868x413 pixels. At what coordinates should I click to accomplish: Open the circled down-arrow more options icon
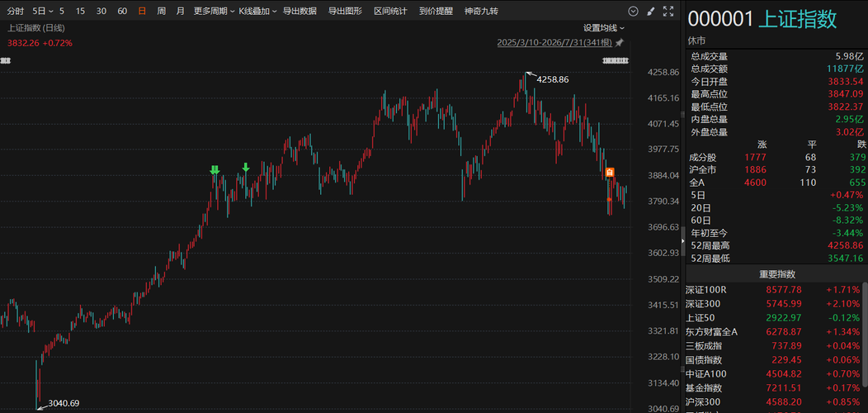634,11
